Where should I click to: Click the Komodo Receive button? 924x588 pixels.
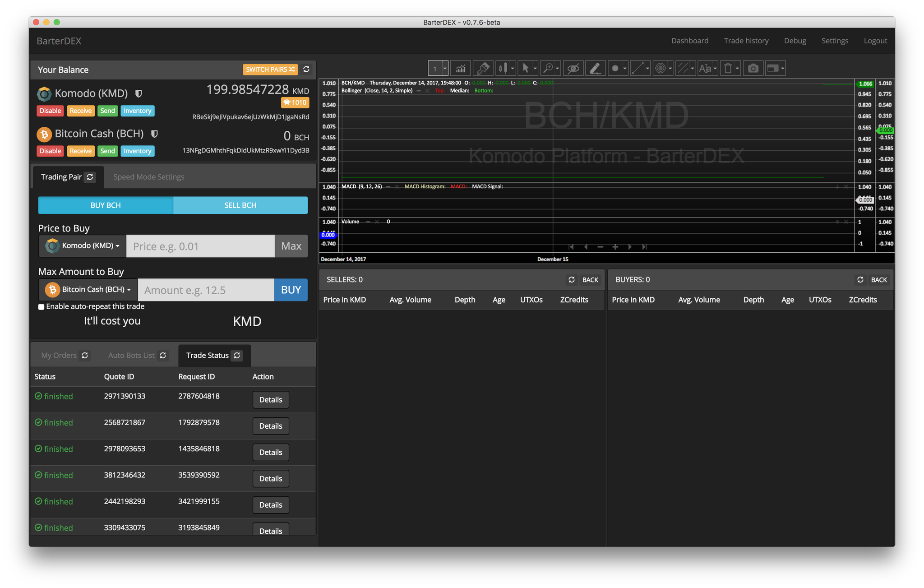click(x=81, y=111)
